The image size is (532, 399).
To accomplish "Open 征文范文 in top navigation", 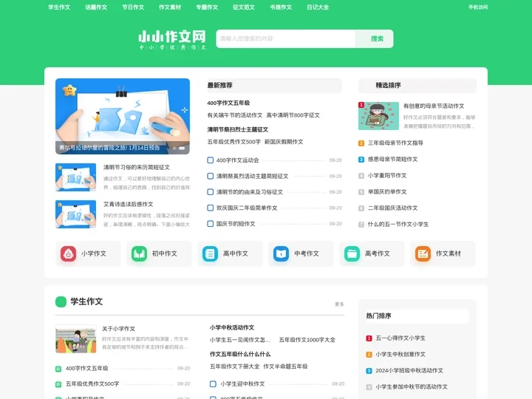I will point(244,7).
